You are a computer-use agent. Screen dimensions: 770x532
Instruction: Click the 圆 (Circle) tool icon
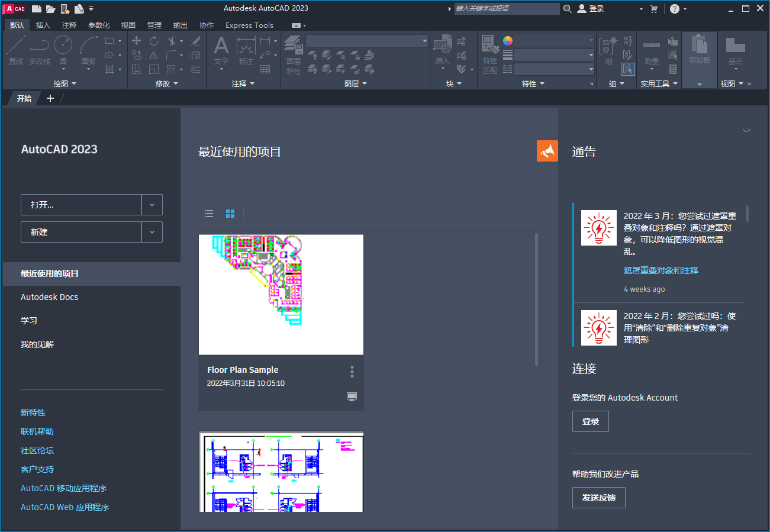point(63,44)
